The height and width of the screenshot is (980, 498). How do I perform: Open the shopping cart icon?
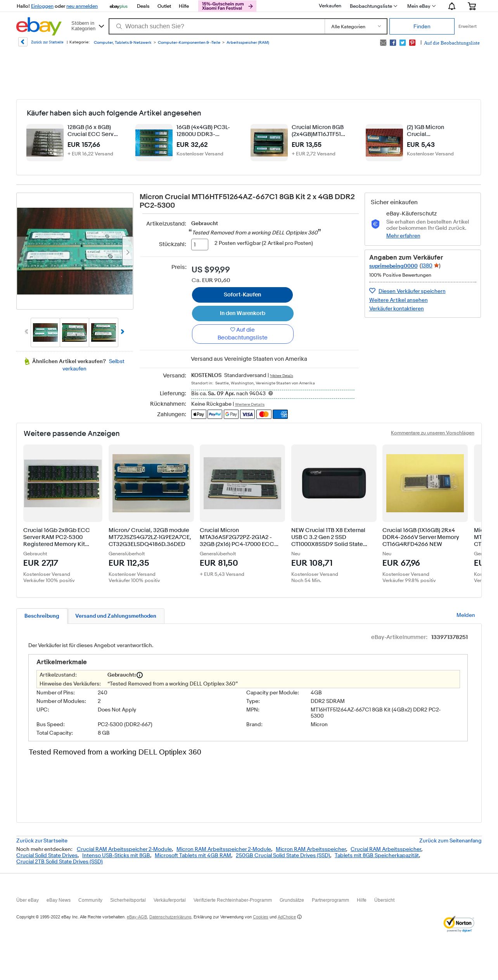[472, 6]
